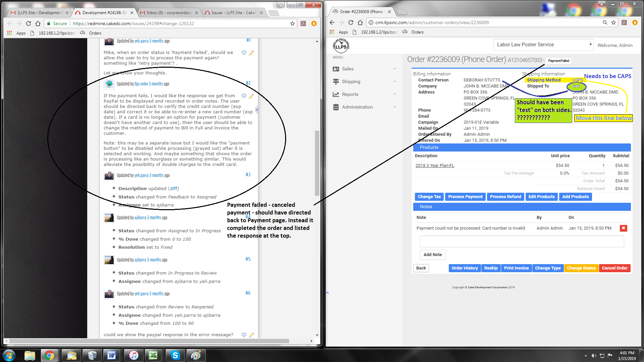Delete the payment failed note (red X)

click(623, 228)
